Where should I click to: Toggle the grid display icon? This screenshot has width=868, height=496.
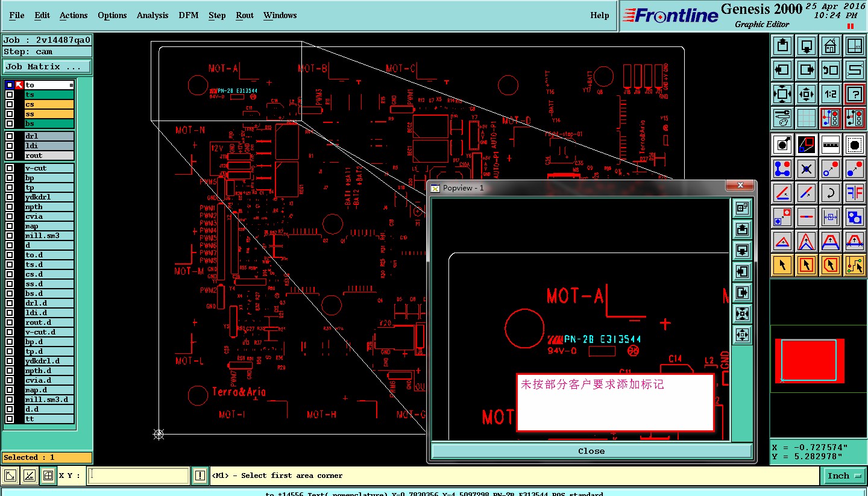[x=807, y=118]
